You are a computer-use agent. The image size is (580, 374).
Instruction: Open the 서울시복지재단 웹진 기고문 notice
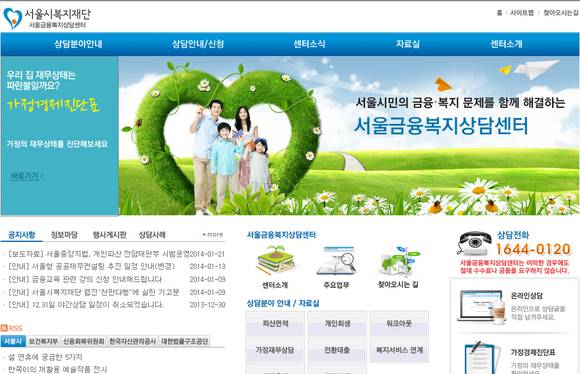93,292
